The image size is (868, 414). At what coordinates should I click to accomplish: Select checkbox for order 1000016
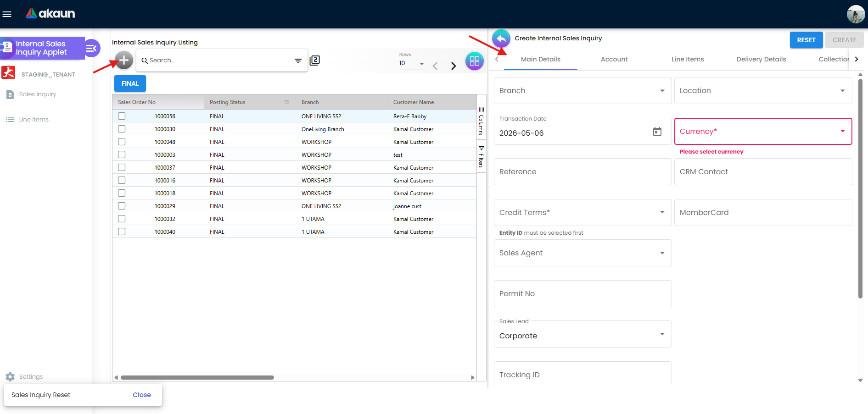[x=122, y=180]
